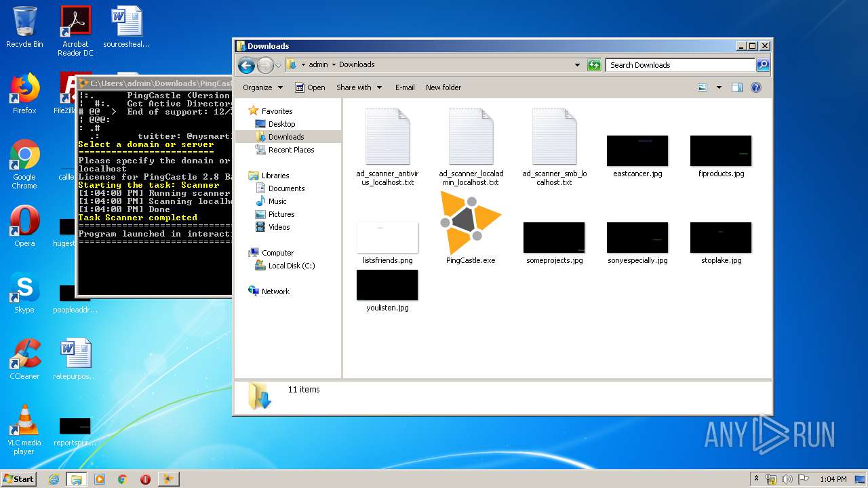Screen dimensions: 868x488
Task: Open Recent Places in navigation pane
Action: (291, 150)
